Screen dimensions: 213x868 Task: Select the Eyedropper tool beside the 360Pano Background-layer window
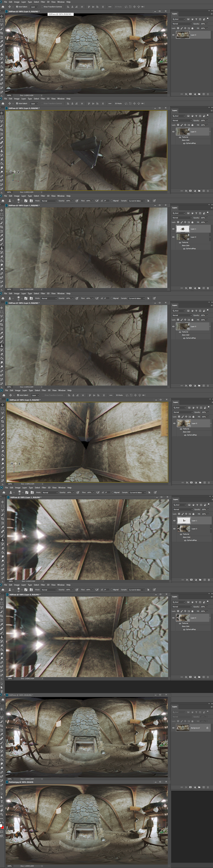coord(2,734)
